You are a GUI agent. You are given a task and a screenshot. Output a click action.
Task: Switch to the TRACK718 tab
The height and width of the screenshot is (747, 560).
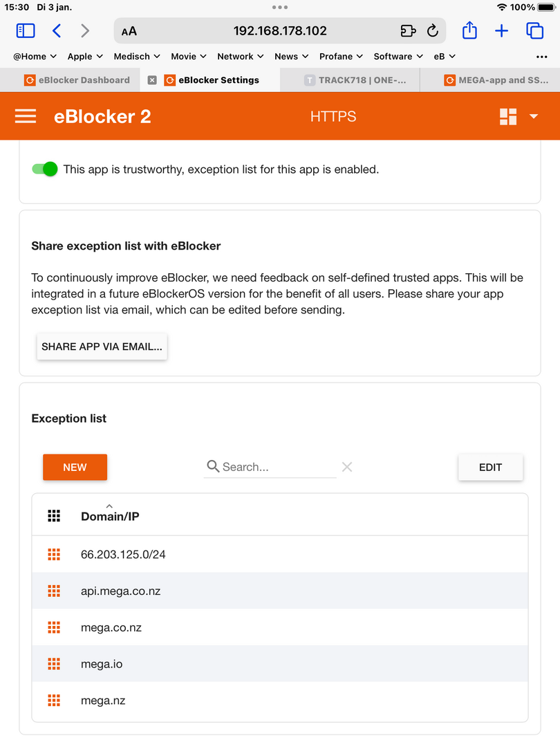pos(355,80)
